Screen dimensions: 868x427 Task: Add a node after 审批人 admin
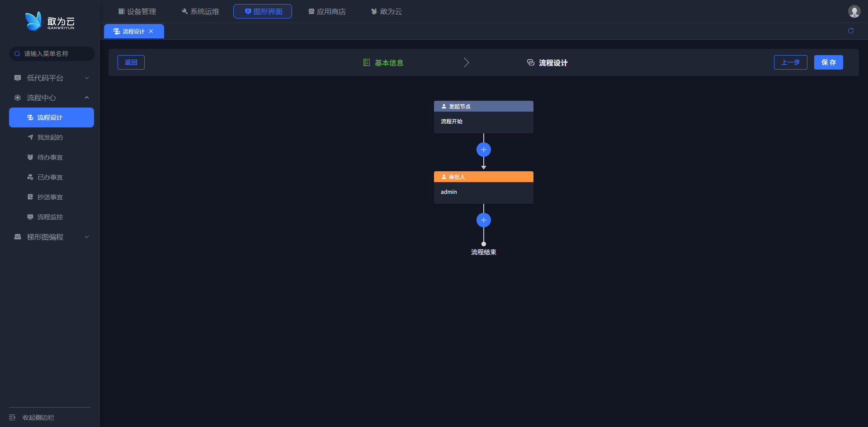[484, 220]
